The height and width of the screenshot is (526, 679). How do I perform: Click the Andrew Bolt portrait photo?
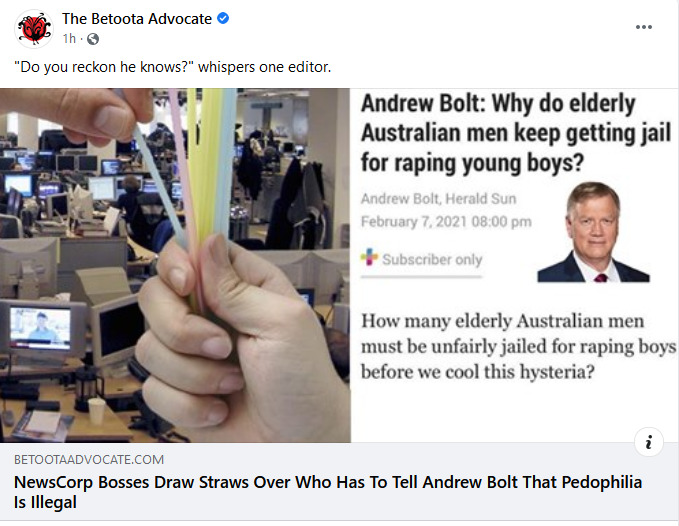tap(593, 232)
